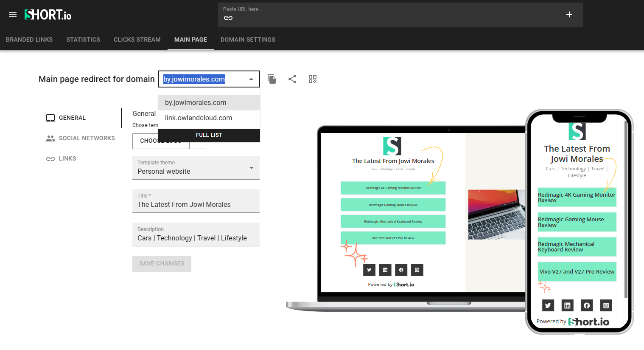This screenshot has height=350, width=644.
Task: Select the Main Page tab
Action: [x=190, y=40]
